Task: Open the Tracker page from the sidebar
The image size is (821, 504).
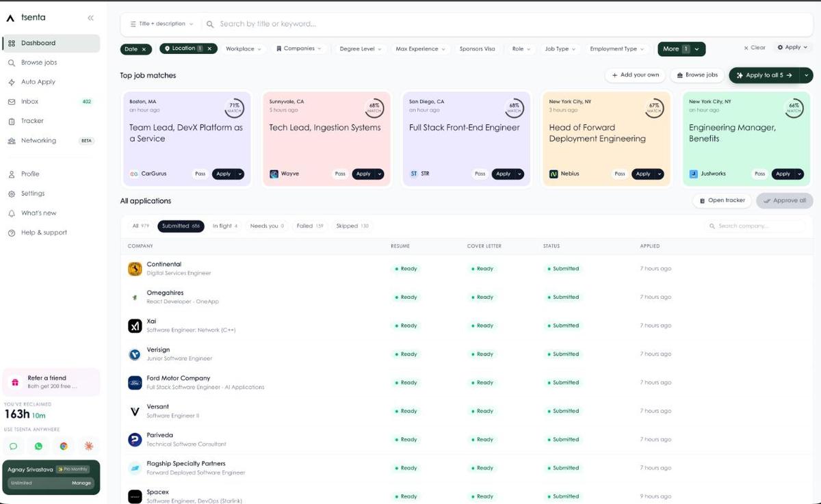Action: point(51,121)
